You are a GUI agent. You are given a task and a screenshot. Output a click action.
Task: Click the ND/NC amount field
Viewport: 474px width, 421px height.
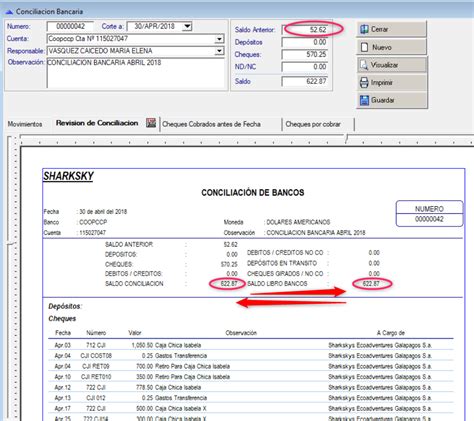tap(305, 67)
